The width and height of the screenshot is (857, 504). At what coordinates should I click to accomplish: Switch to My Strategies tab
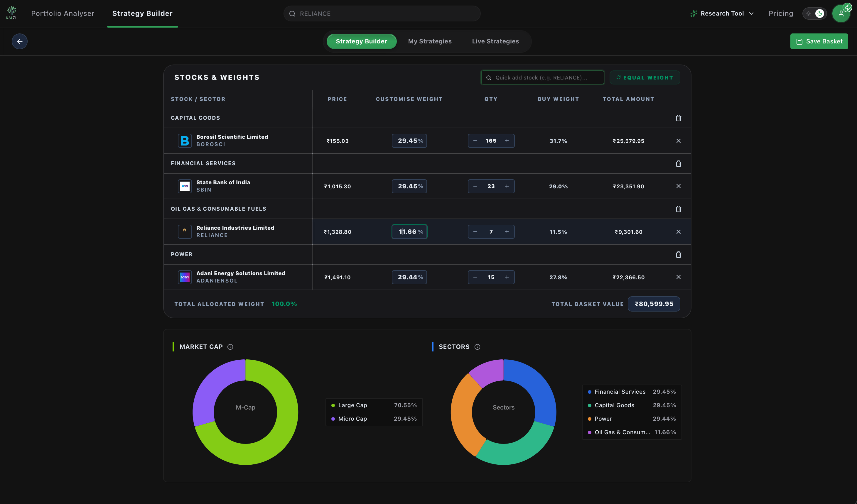pyautogui.click(x=429, y=41)
